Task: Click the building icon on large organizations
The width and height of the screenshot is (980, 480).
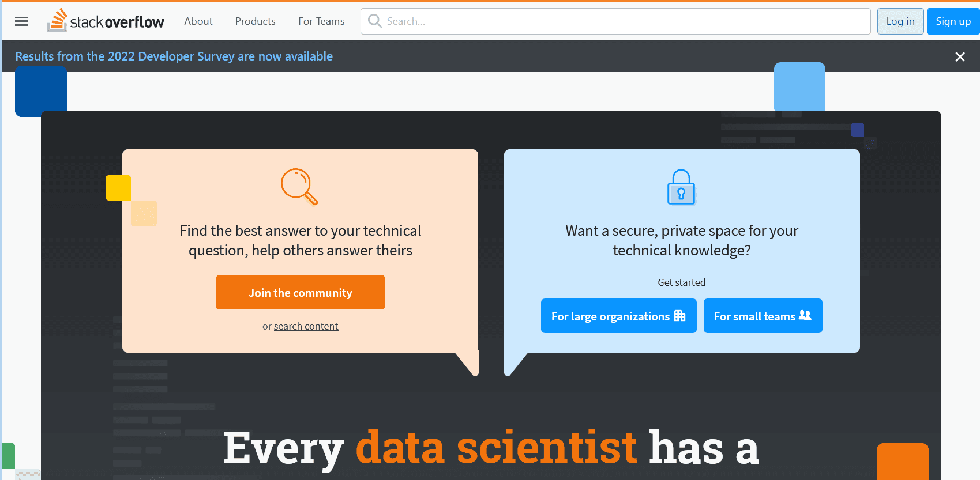Action: (x=680, y=316)
